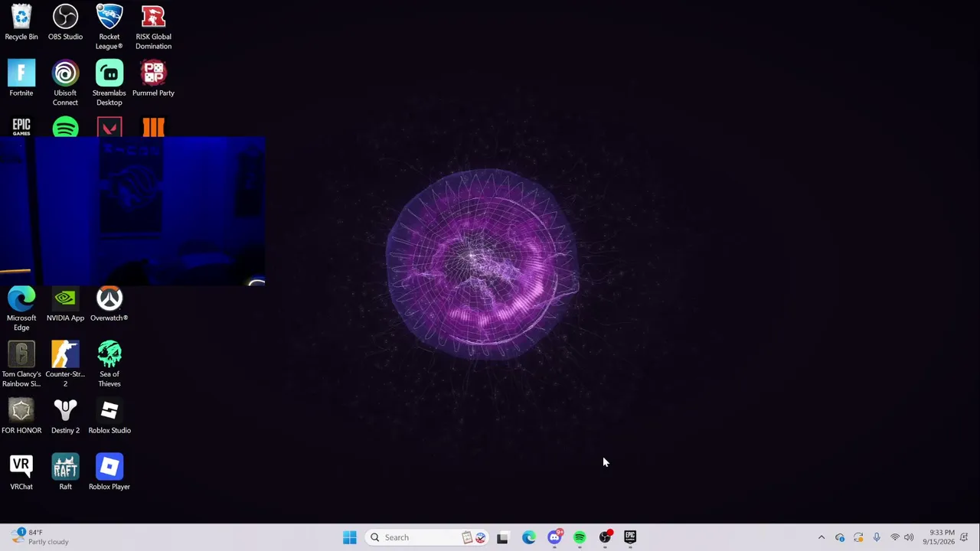
Task: Open Discord from the taskbar
Action: click(x=554, y=537)
